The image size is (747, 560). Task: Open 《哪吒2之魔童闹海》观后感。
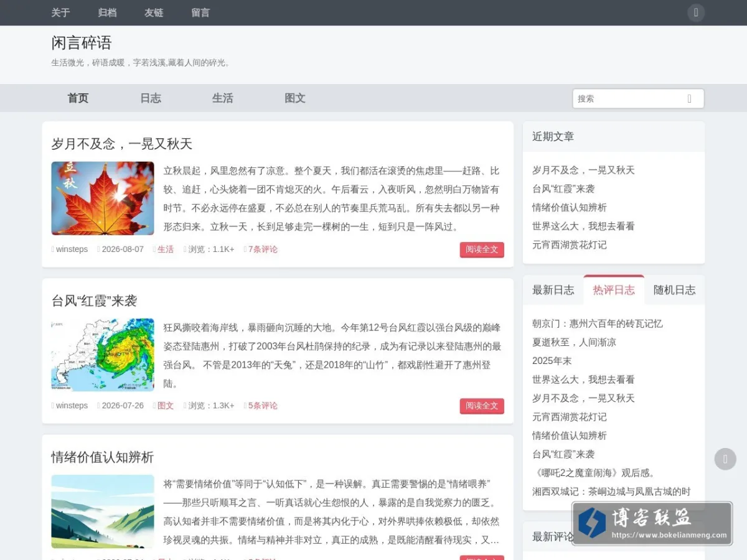594,473
